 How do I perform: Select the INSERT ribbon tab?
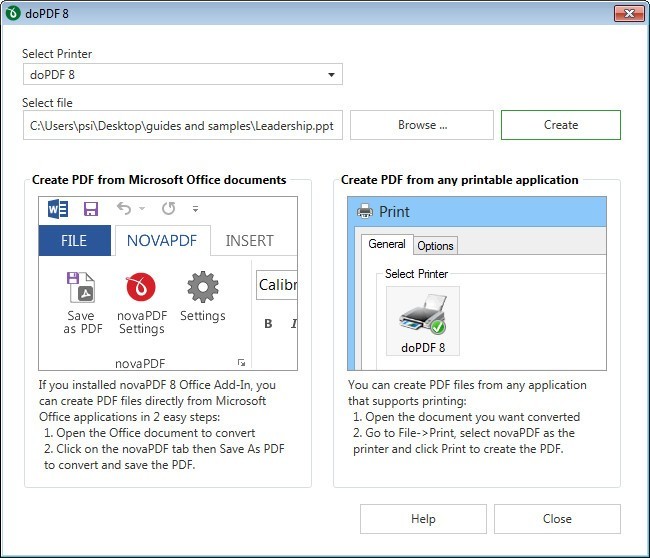point(250,240)
